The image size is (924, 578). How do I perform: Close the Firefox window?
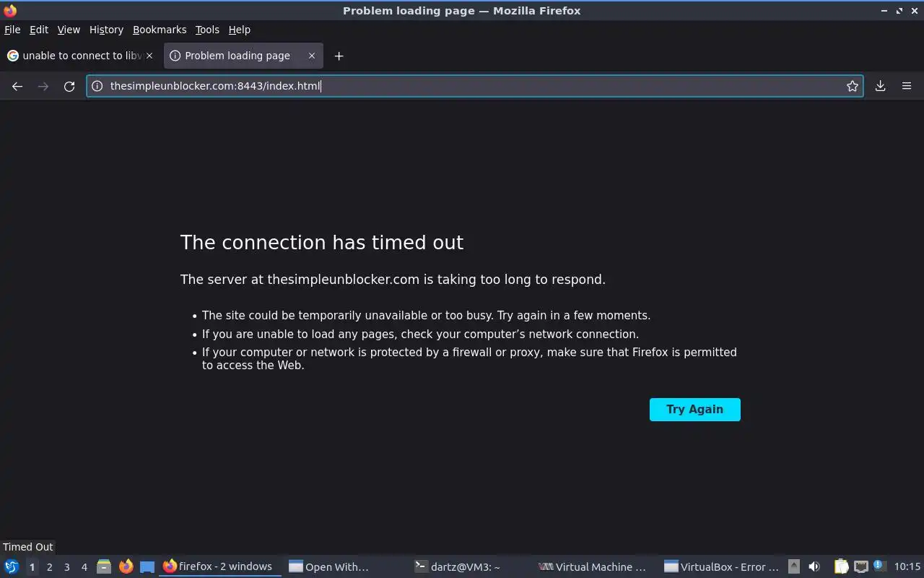coord(914,10)
